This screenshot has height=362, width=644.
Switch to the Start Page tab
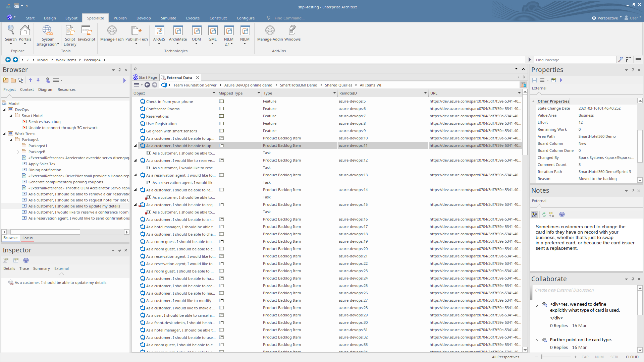click(x=145, y=77)
